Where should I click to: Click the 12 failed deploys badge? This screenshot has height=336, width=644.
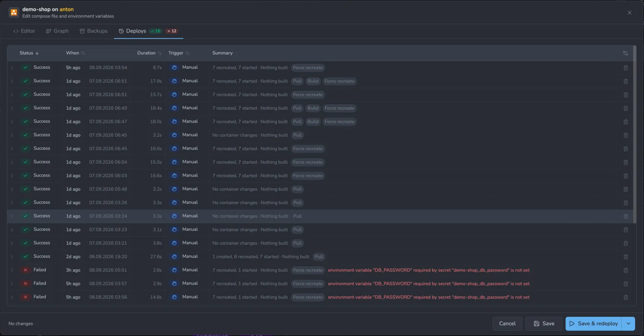click(172, 31)
